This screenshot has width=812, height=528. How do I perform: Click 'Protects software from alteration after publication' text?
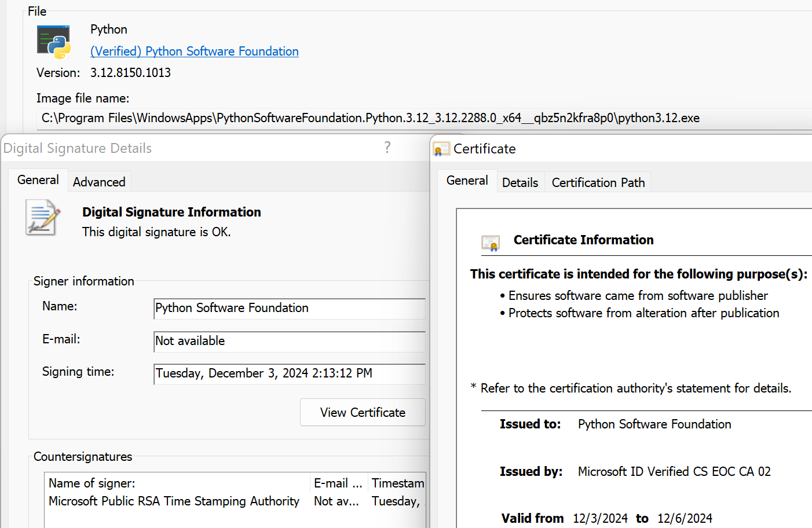(644, 313)
